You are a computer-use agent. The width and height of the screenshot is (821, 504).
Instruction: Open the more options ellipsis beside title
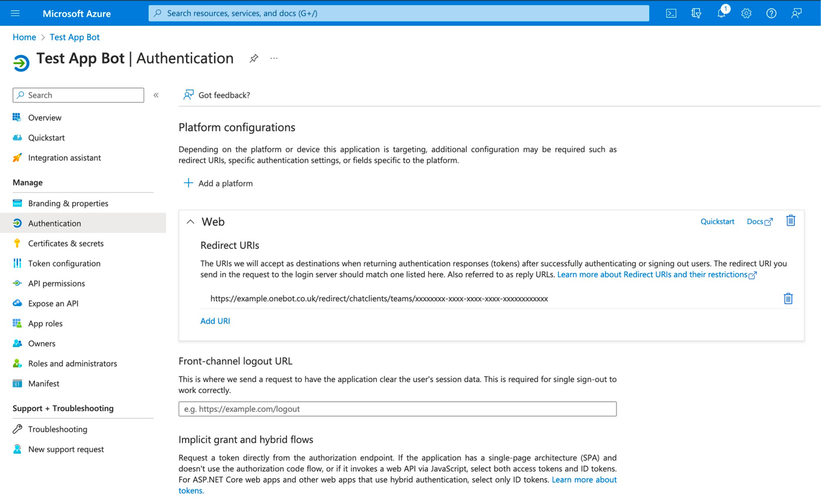click(274, 58)
